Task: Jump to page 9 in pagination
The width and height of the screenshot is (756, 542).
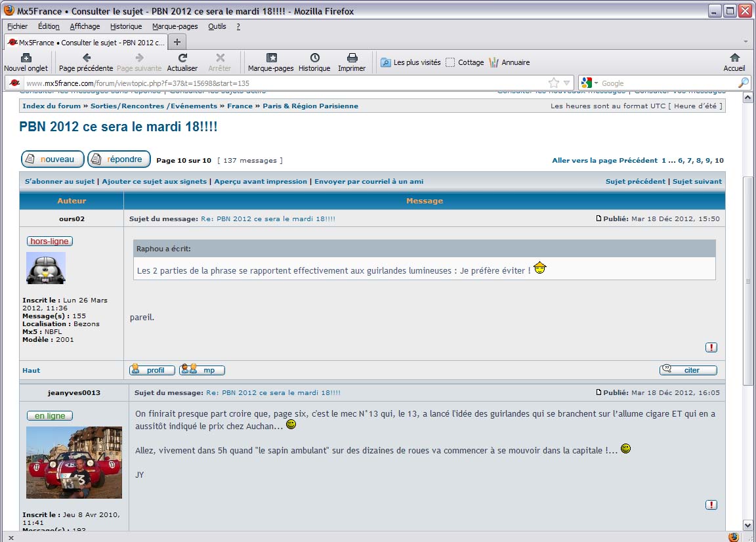Action: click(707, 161)
